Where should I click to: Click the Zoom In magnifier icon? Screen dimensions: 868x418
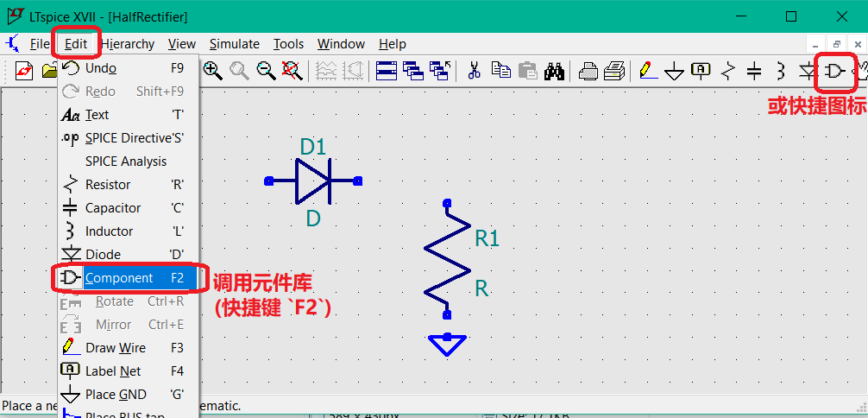pos(212,70)
